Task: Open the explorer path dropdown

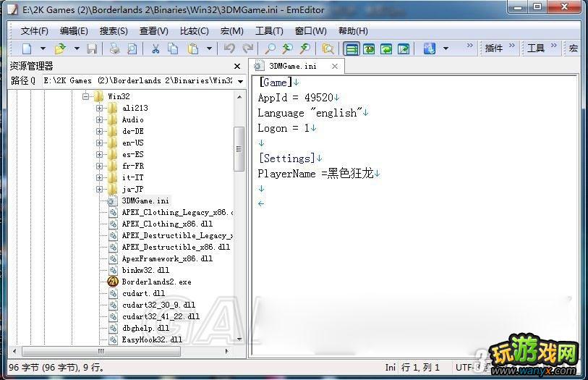Action: (240, 81)
